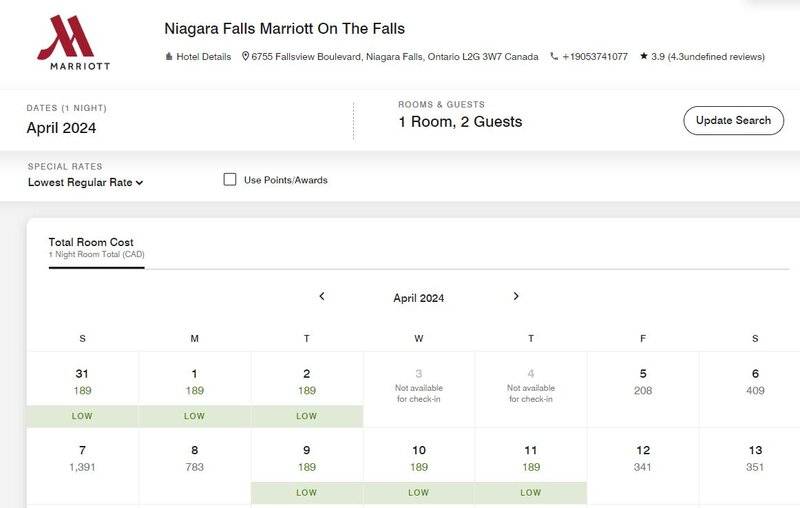The height and width of the screenshot is (508, 800).
Task: Open the Rooms & Guests selector
Action: pos(460,122)
